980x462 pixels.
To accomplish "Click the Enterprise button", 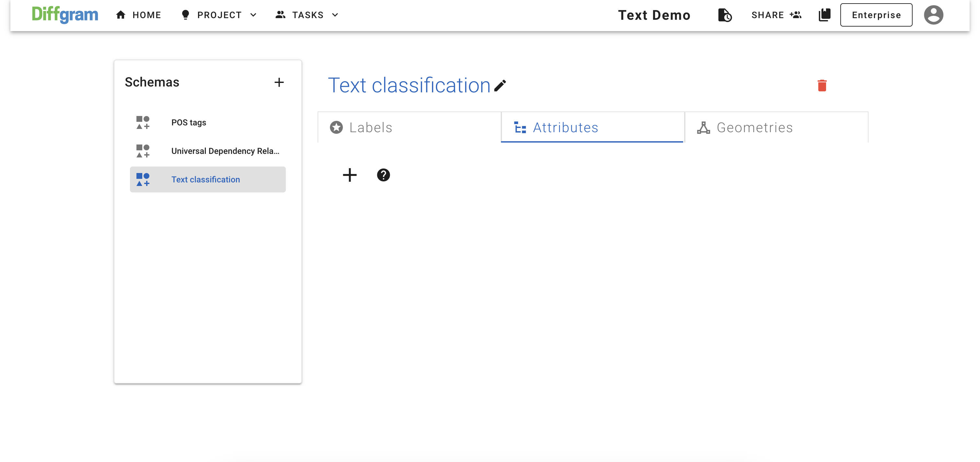I will click(876, 15).
